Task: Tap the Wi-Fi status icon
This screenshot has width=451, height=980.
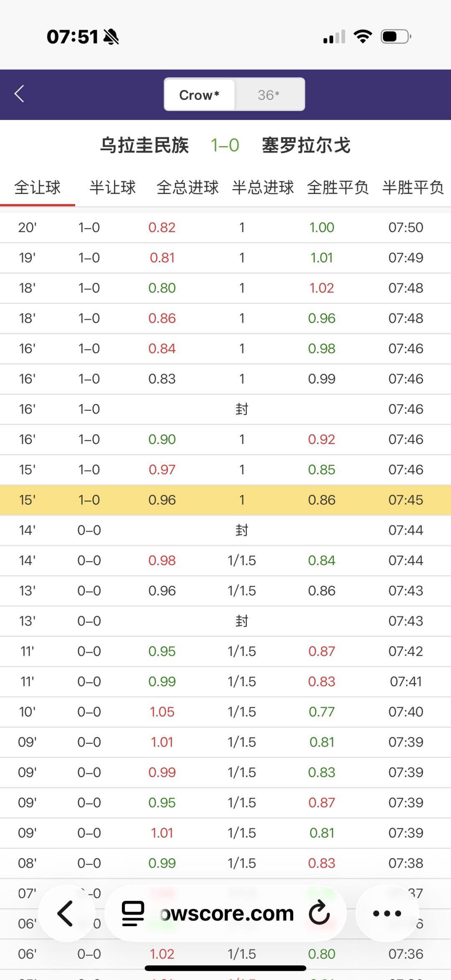Action: 362,37
